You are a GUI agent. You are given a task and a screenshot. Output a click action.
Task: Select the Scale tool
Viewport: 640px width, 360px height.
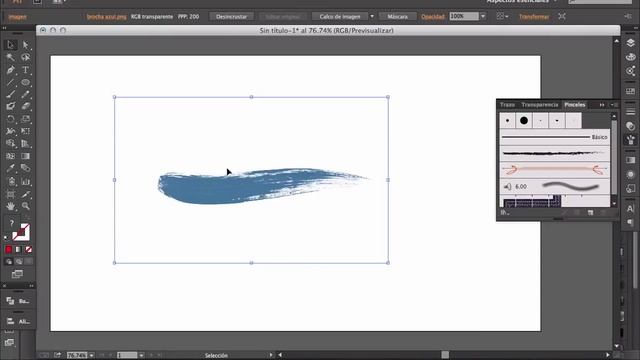tap(25, 119)
